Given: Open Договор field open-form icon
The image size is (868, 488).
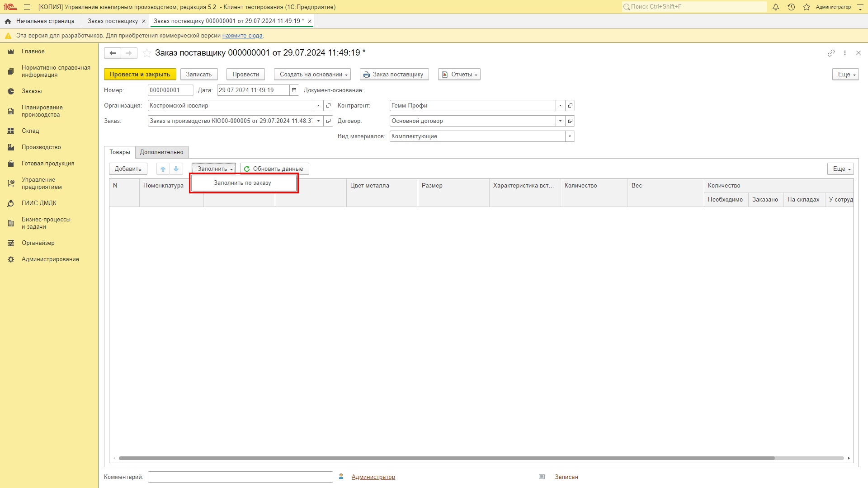Looking at the screenshot, I should [x=570, y=121].
